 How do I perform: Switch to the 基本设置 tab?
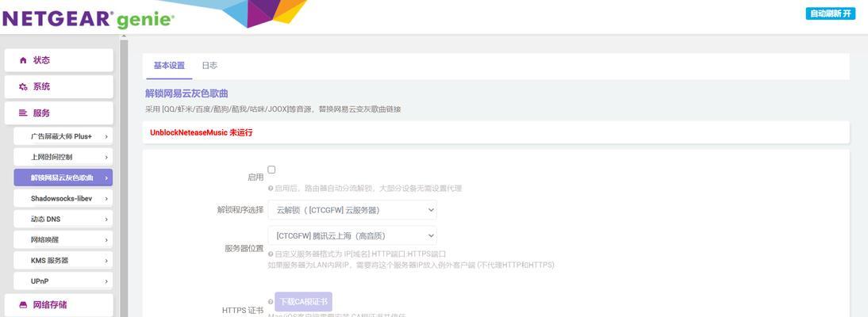coord(169,66)
